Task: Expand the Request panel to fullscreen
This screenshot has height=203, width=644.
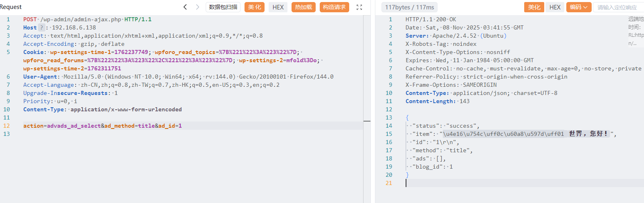Action: click(359, 7)
